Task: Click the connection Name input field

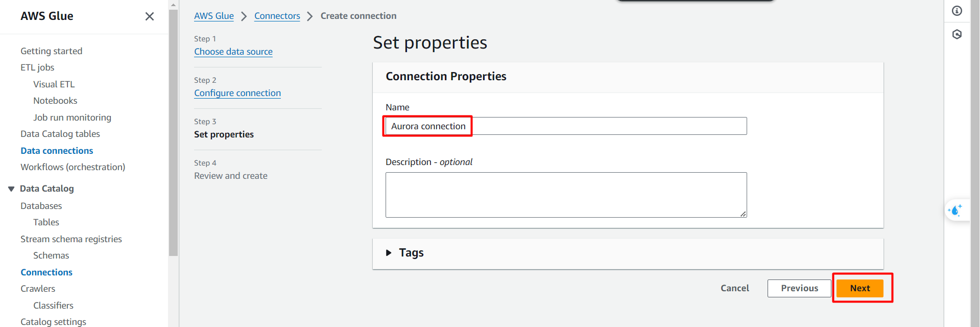Action: click(566, 126)
